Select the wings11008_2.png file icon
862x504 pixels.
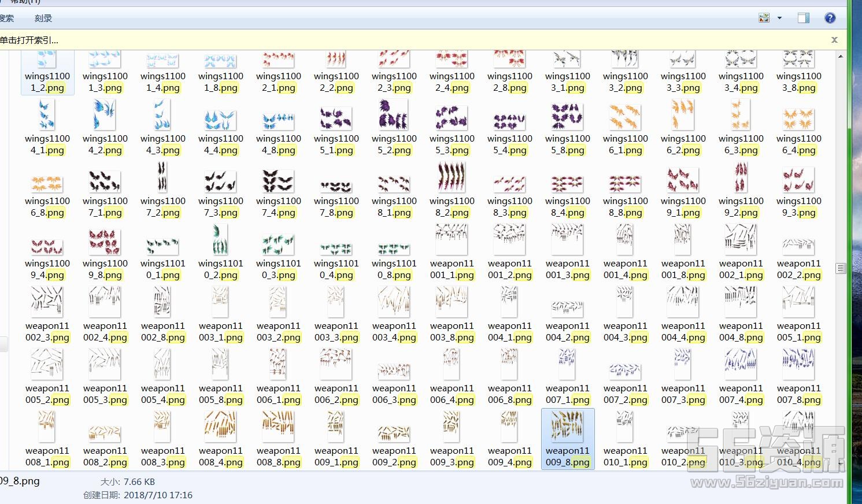pyautogui.click(x=452, y=177)
